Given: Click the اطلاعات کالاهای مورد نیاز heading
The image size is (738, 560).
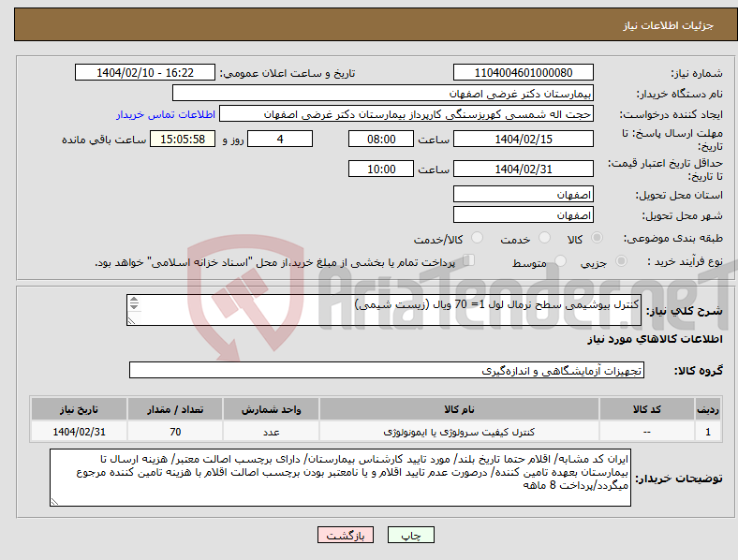Looking at the screenshot, I should [x=655, y=339].
